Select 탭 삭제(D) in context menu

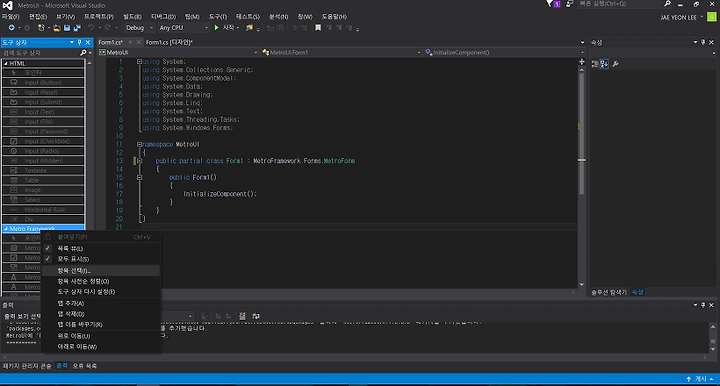[101, 314]
